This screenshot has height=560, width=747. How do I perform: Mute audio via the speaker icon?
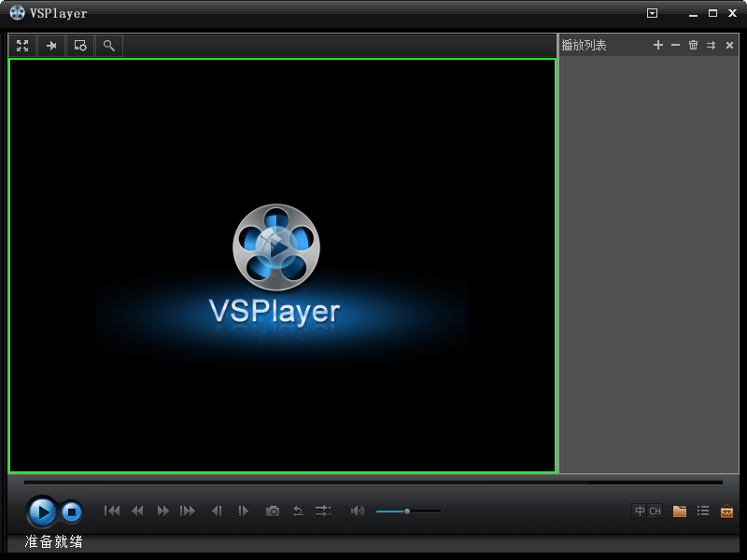(358, 511)
